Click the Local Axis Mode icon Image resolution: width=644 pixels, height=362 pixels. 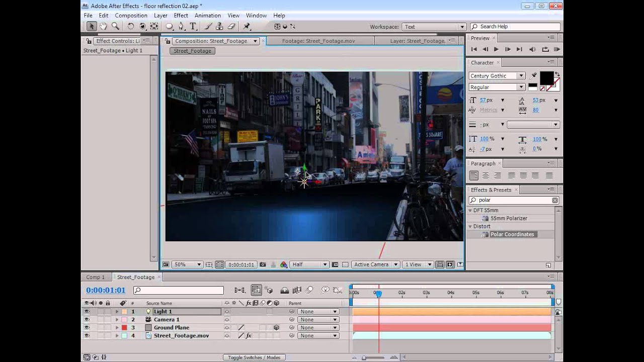pos(277,27)
